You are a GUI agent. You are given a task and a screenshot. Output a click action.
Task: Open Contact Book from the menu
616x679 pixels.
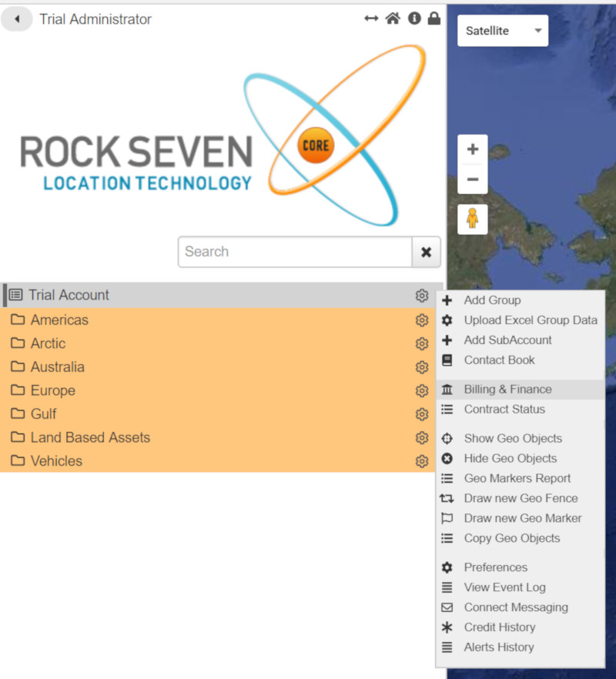point(521,360)
